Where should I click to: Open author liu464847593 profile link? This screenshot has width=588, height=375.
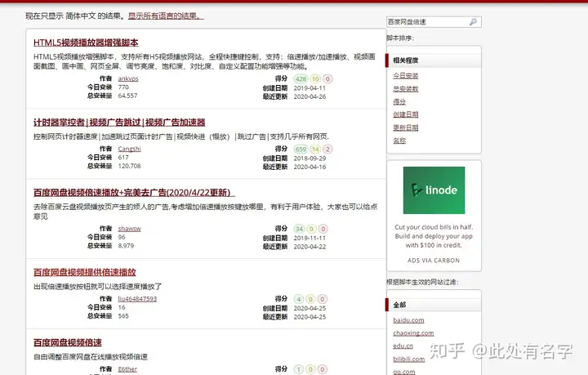coord(137,299)
